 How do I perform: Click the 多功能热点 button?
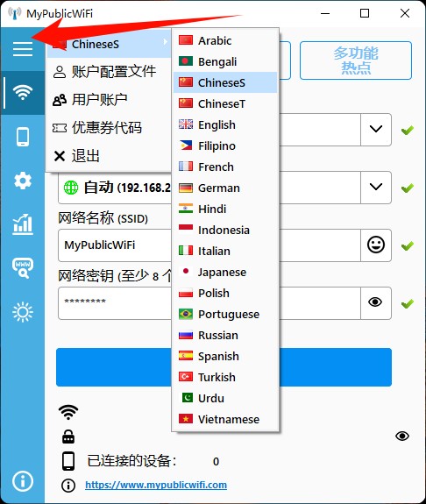pyautogui.click(x=356, y=60)
